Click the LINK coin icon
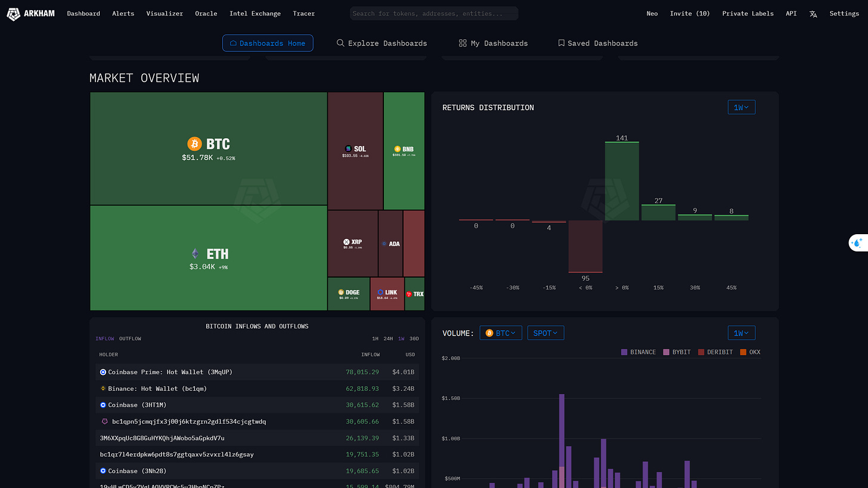 (x=380, y=293)
